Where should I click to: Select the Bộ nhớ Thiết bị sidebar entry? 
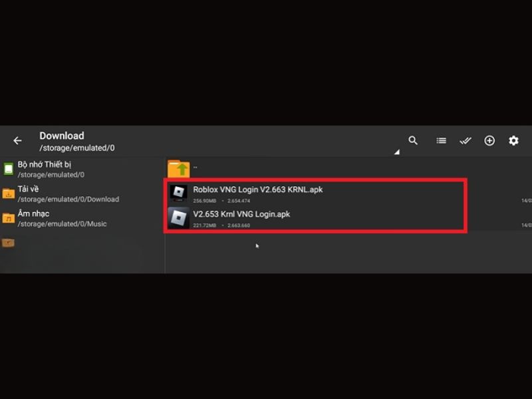tap(82, 169)
